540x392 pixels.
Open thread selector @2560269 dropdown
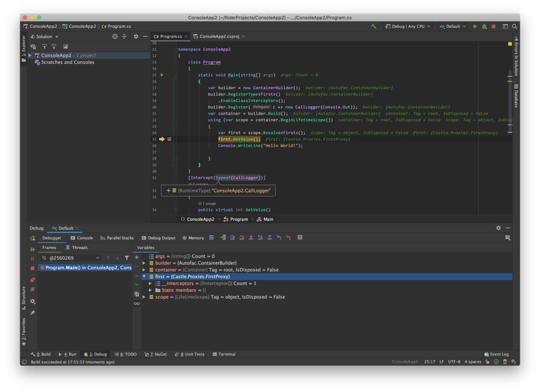click(70, 258)
